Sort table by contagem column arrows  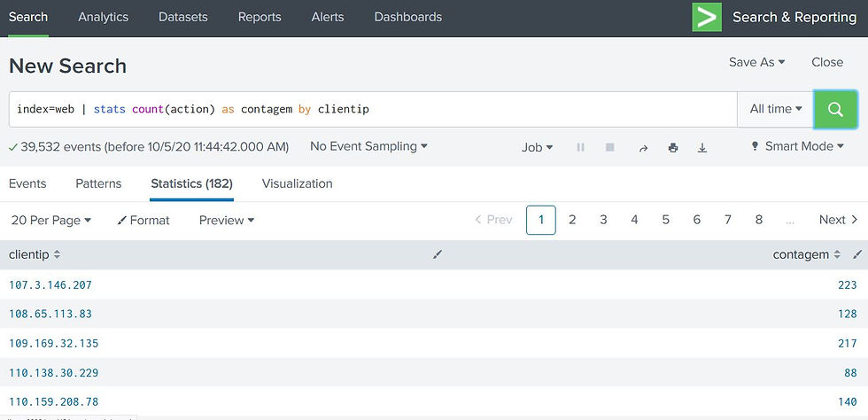(837, 255)
